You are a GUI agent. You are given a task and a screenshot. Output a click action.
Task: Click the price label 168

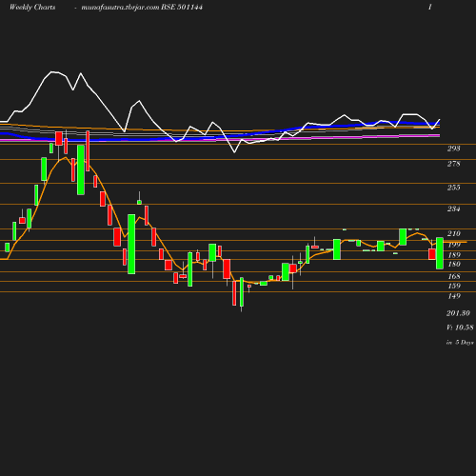click(454, 276)
